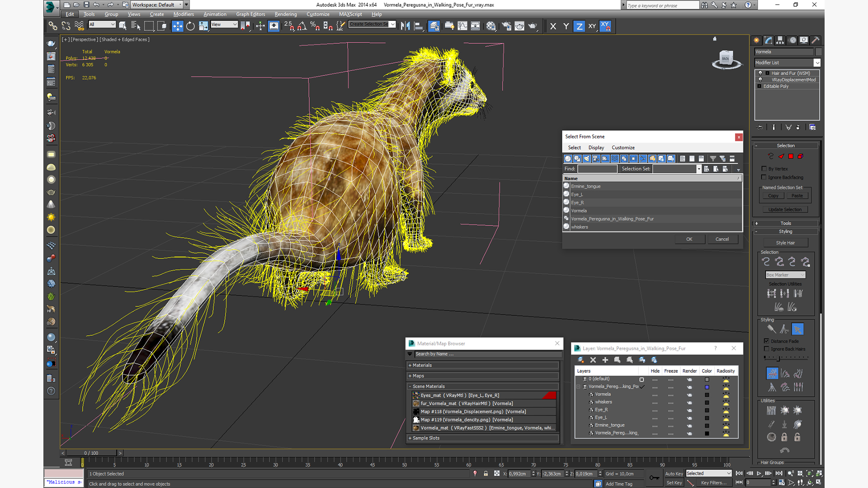
Task: Click Cancel in Select From Scene
Action: point(722,239)
